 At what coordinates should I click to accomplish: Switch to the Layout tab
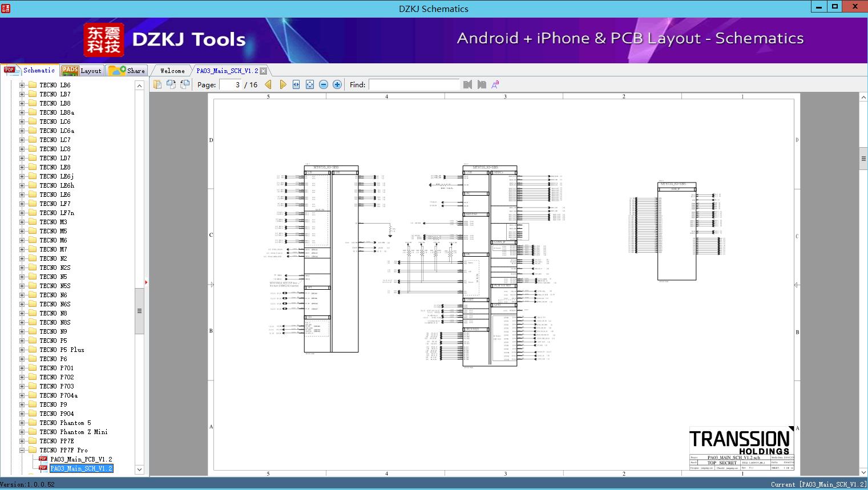point(81,71)
